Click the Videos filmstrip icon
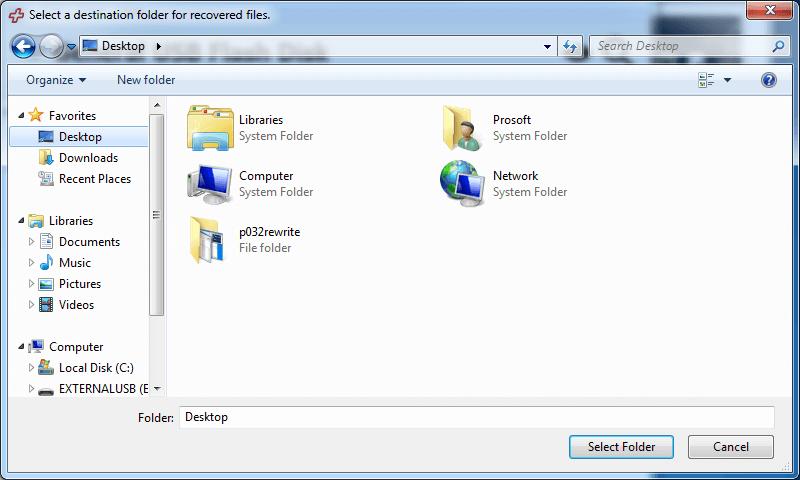 (46, 305)
